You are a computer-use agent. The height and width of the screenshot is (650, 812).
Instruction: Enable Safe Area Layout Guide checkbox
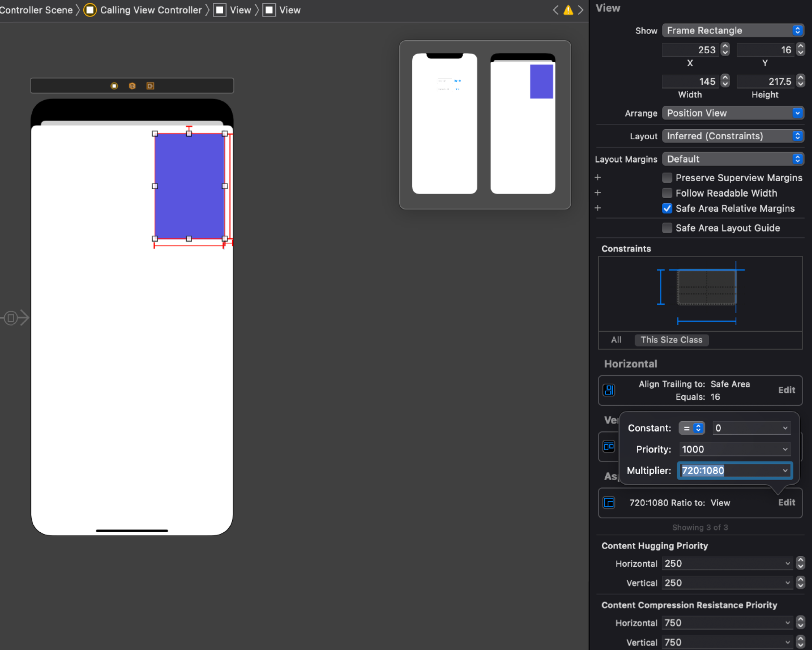(x=667, y=228)
